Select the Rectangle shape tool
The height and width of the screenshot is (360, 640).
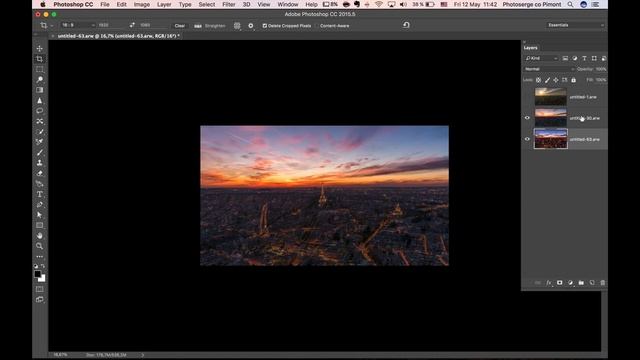[x=40, y=225]
